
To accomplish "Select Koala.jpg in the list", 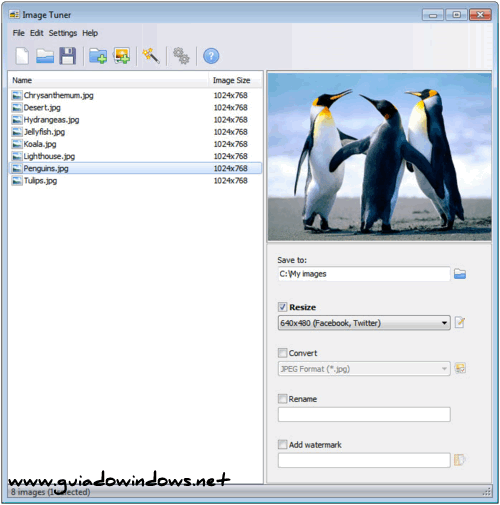I will point(135,144).
